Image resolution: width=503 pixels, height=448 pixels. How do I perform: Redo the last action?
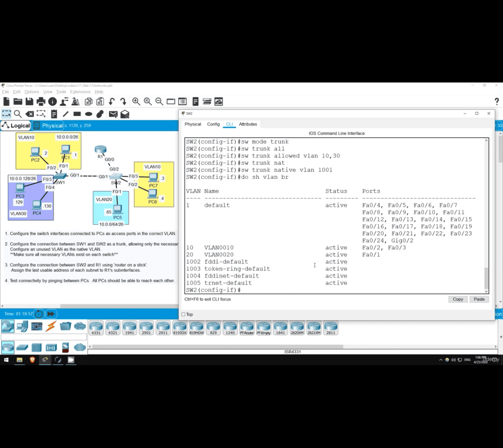(123, 102)
